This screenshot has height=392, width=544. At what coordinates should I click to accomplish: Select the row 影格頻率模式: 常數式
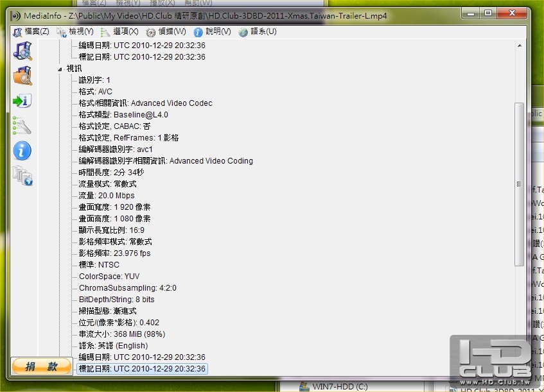115,242
